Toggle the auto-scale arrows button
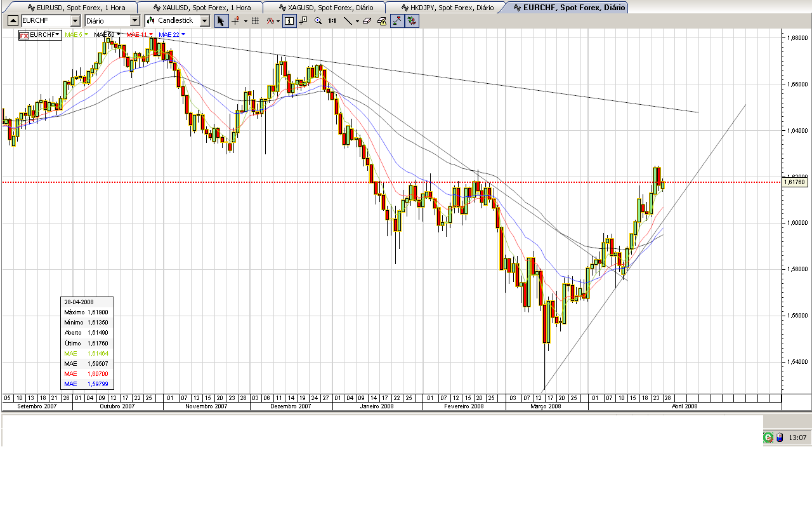 (x=397, y=21)
